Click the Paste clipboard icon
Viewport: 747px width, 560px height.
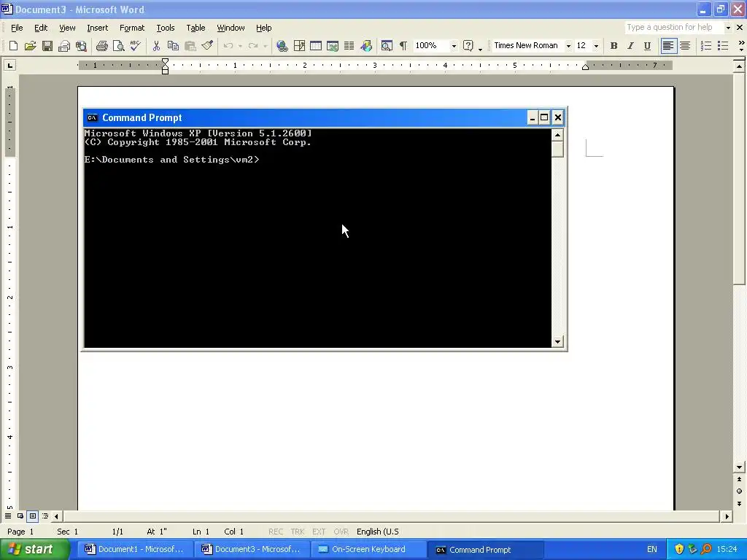(190, 46)
